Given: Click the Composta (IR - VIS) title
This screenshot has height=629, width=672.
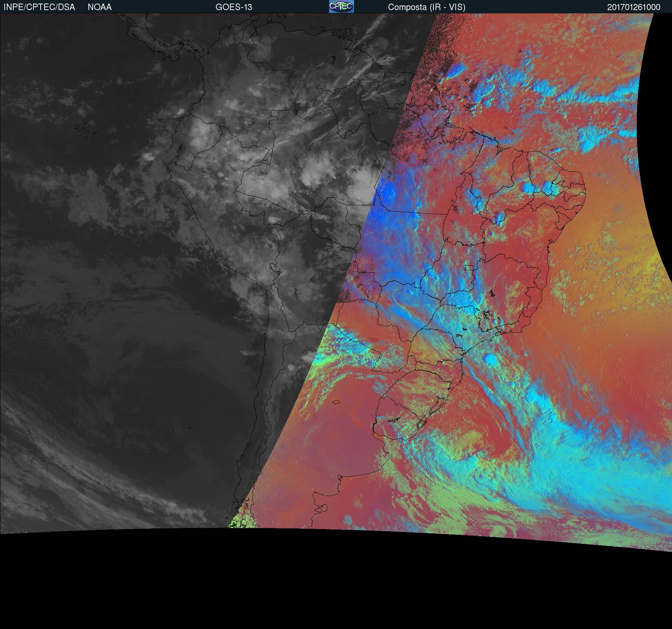Looking at the screenshot, I should [x=427, y=7].
